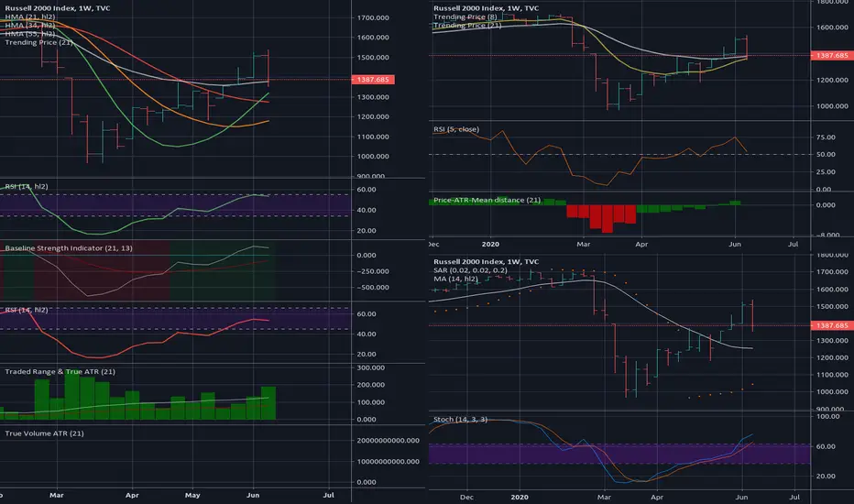Click the 1387.685 price label on top-right chart

pyautogui.click(x=832, y=56)
